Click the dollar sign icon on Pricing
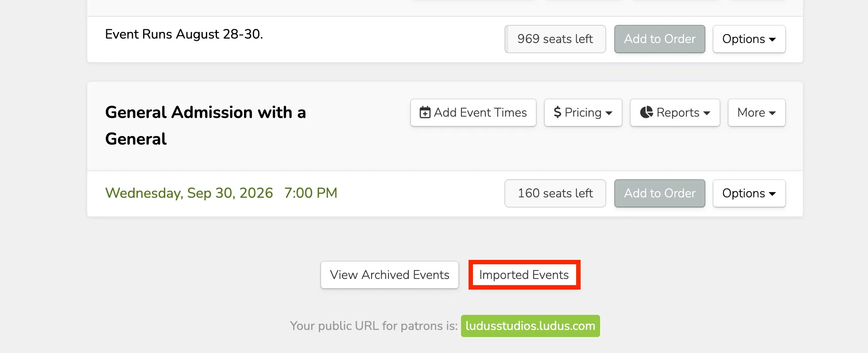The image size is (868, 353). tap(558, 113)
